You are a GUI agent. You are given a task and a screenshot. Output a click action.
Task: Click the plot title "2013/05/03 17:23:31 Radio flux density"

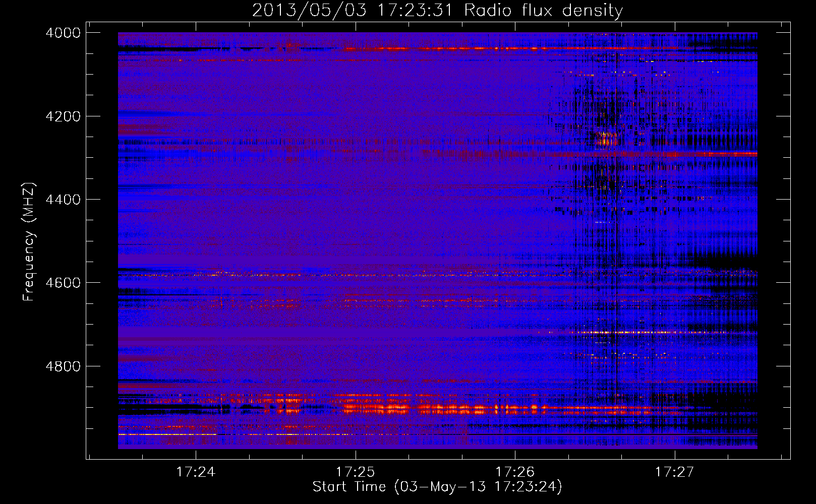click(437, 10)
